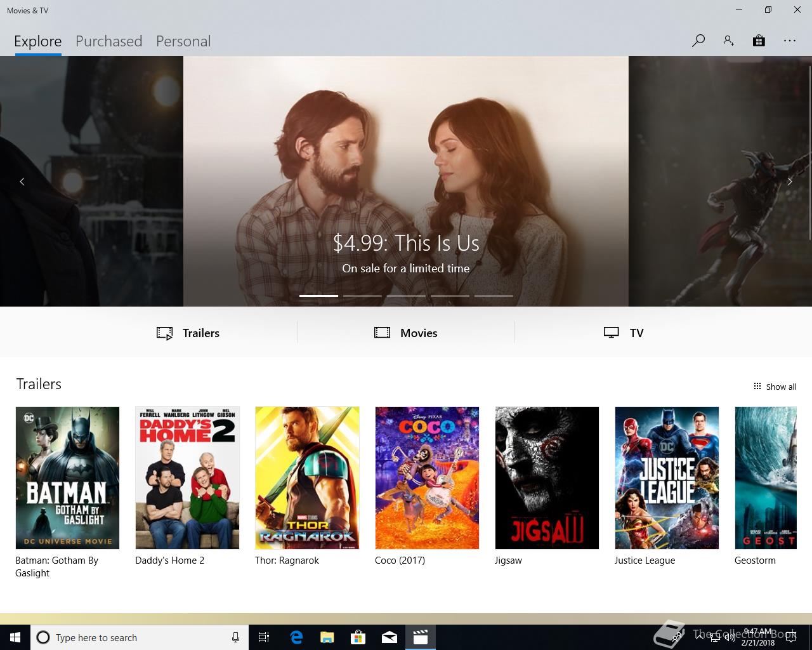The height and width of the screenshot is (650, 812).
Task: Click the Trailers icon in category bar
Action: click(165, 333)
